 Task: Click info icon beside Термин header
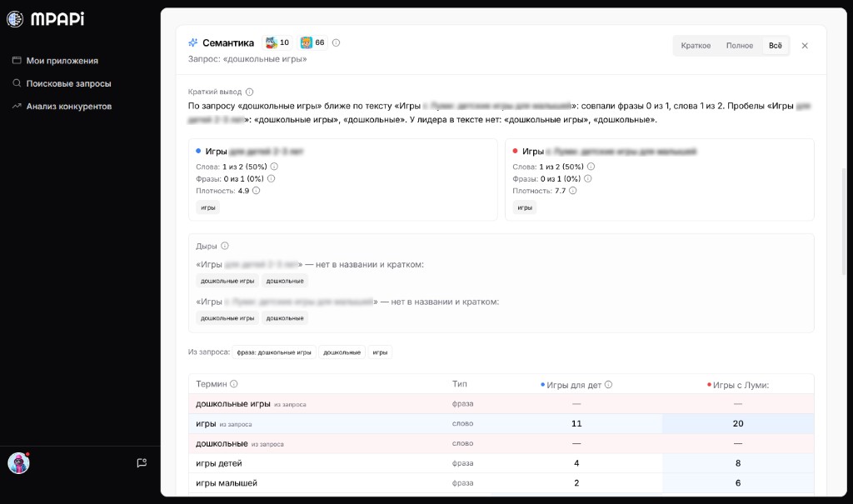pyautogui.click(x=234, y=384)
